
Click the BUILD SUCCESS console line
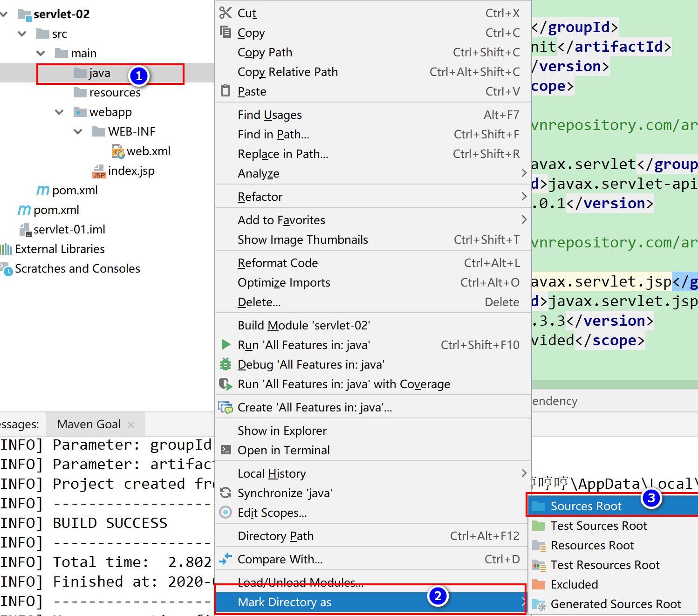tap(110, 523)
